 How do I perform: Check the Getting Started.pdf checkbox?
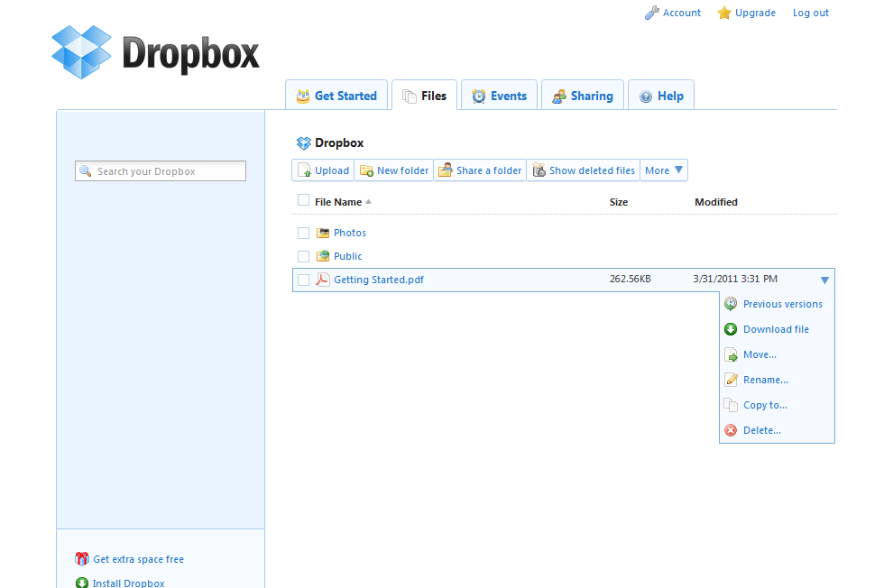[304, 280]
